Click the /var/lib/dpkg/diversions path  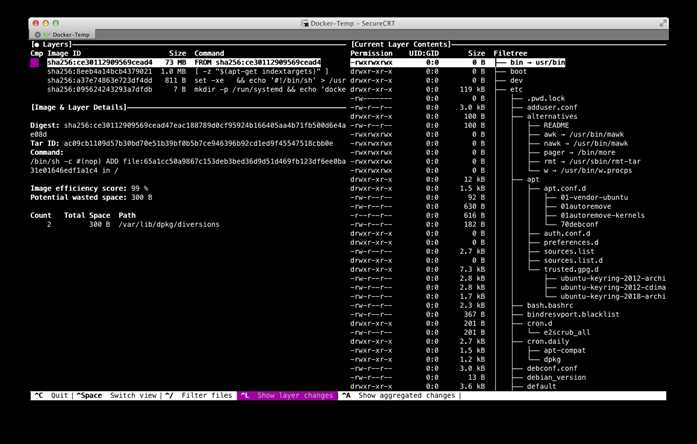coord(169,224)
